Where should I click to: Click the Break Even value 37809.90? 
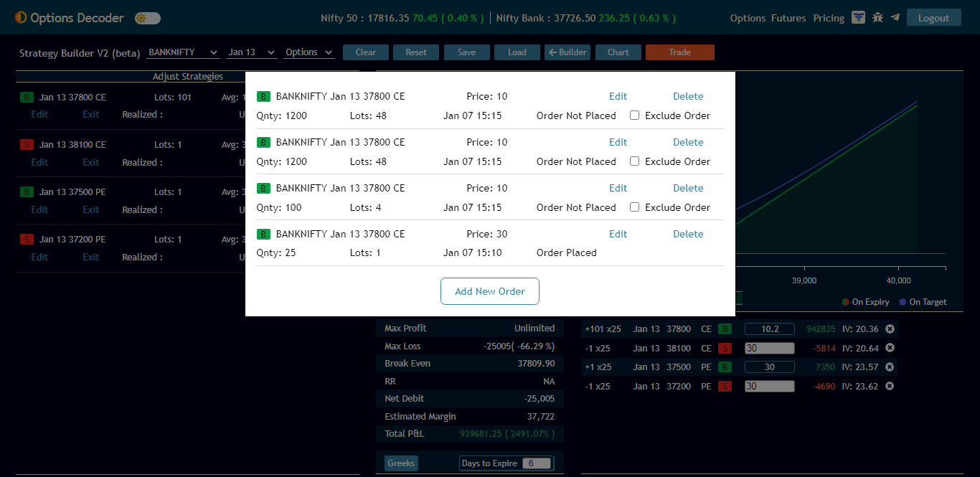[x=536, y=364]
